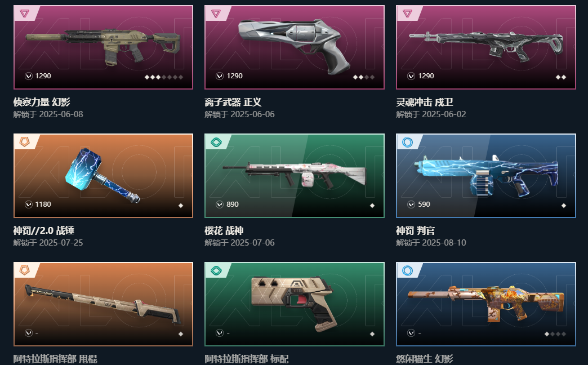The height and width of the screenshot is (365, 588).
Task: Click the green tier icon on 樱花 战神 card
Action: pos(216,142)
